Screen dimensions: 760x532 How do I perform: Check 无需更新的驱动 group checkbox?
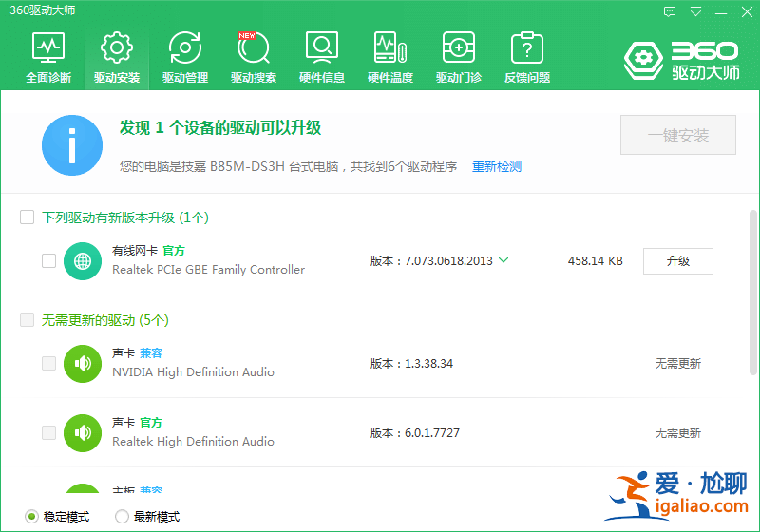(x=28, y=320)
